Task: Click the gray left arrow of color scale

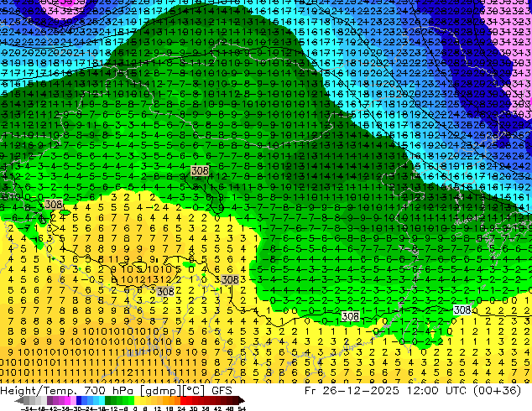Action: click(x=18, y=400)
